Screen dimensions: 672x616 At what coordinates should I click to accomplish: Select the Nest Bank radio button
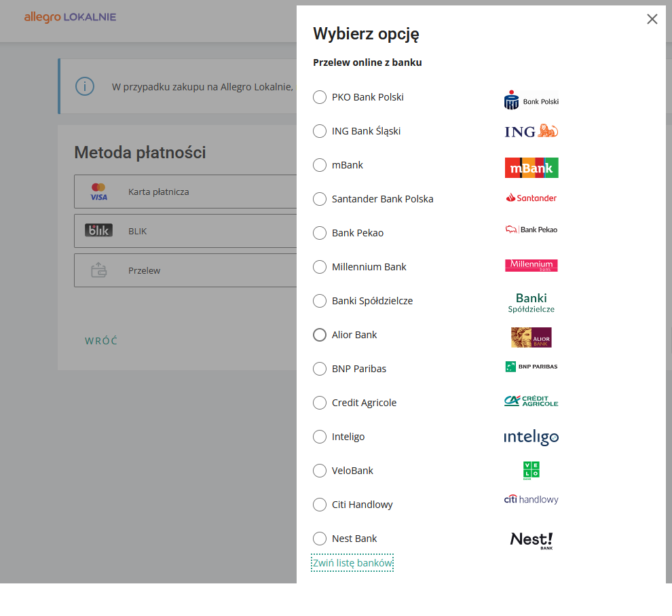[320, 539]
